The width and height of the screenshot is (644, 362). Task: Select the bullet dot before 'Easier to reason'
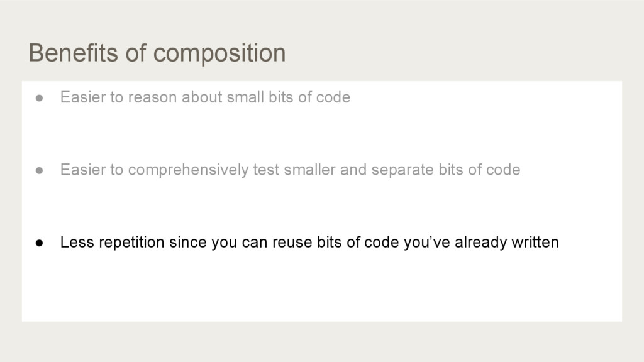tap(40, 97)
